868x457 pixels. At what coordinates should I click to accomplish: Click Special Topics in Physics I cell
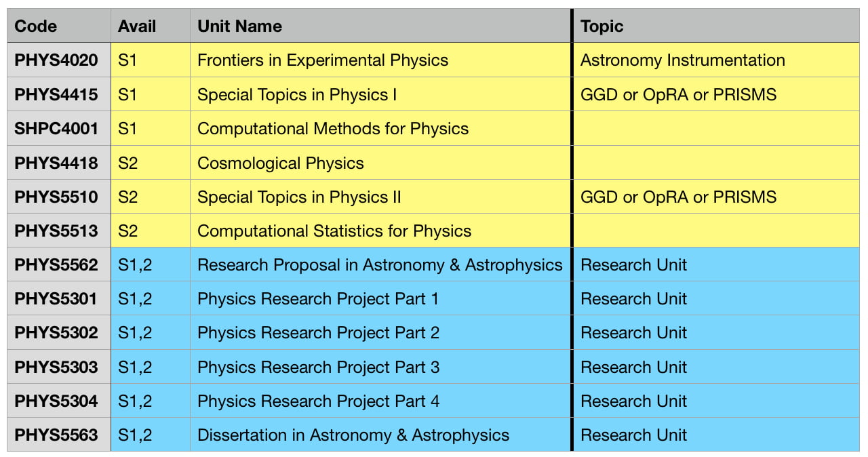point(297,95)
